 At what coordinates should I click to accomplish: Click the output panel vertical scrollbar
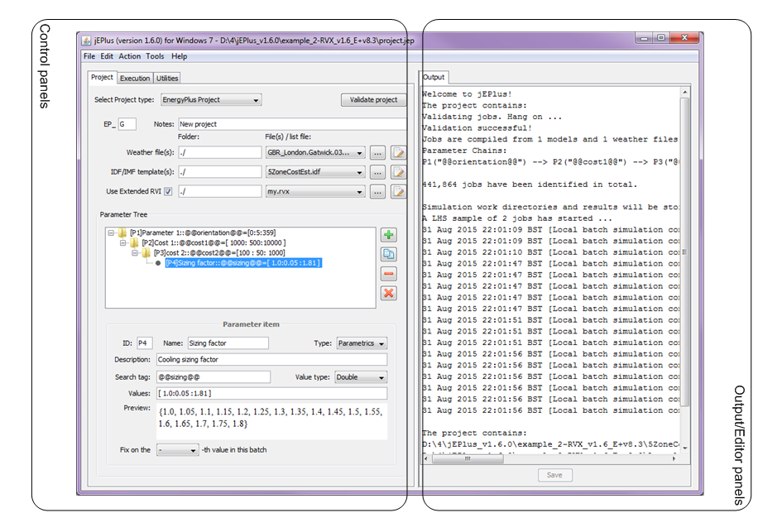tap(684, 253)
